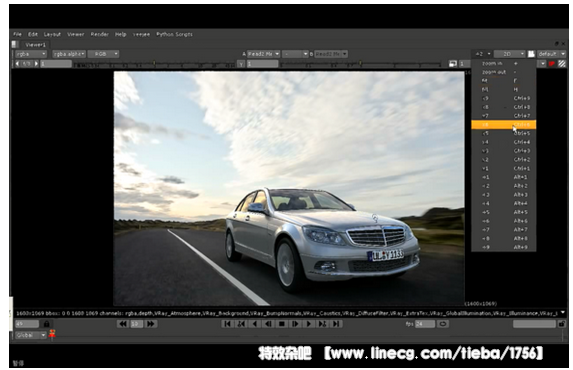
Task: Toggle the playback loop mode button
Action: 443,324
